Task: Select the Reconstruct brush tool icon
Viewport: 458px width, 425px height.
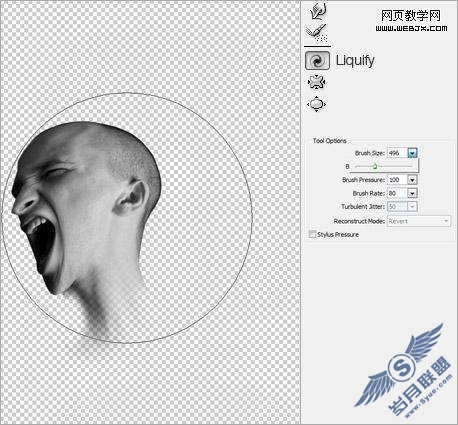Action: 316,32
